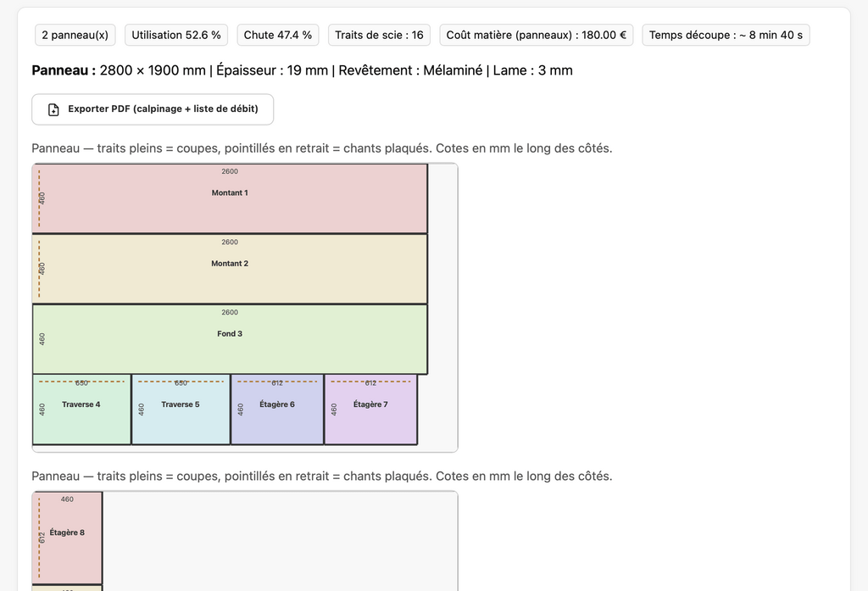Image resolution: width=868 pixels, height=591 pixels.
Task: Click the Chute 47.4 % badge
Action: (277, 35)
